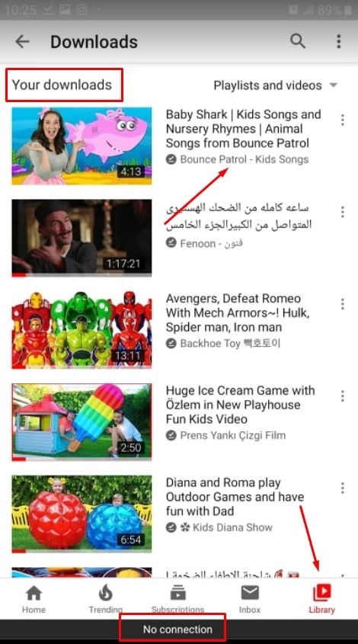Open search with the magnifier icon
Viewport: 358px width, 644px height.
pyautogui.click(x=298, y=41)
